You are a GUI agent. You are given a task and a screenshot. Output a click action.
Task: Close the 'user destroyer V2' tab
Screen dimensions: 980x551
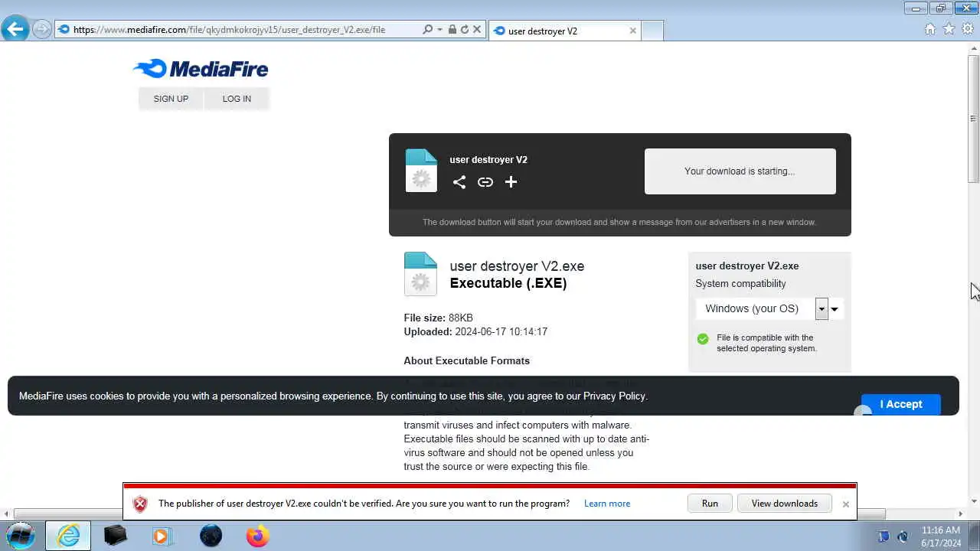[632, 31]
